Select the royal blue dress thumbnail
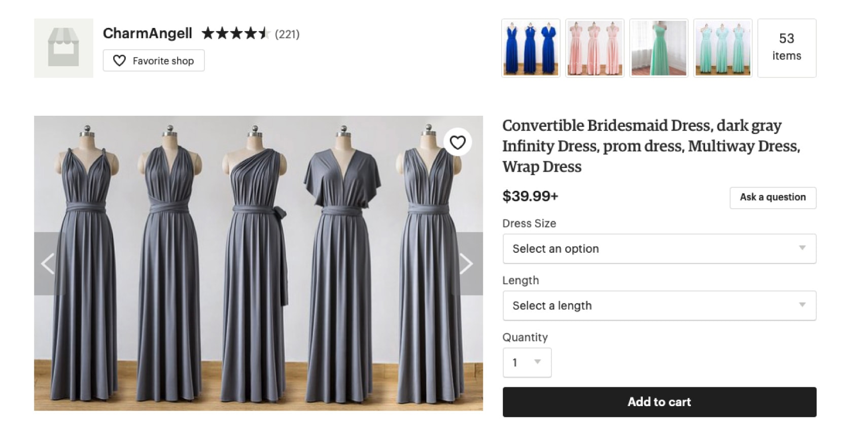Image resolution: width=868 pixels, height=433 pixels. click(x=531, y=47)
